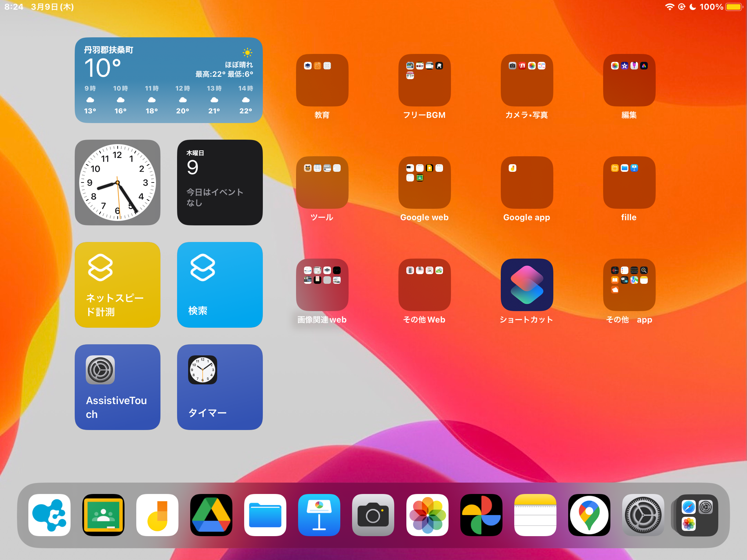Expand the 教育 folder
Screen dimensions: 747x560
coord(322,80)
